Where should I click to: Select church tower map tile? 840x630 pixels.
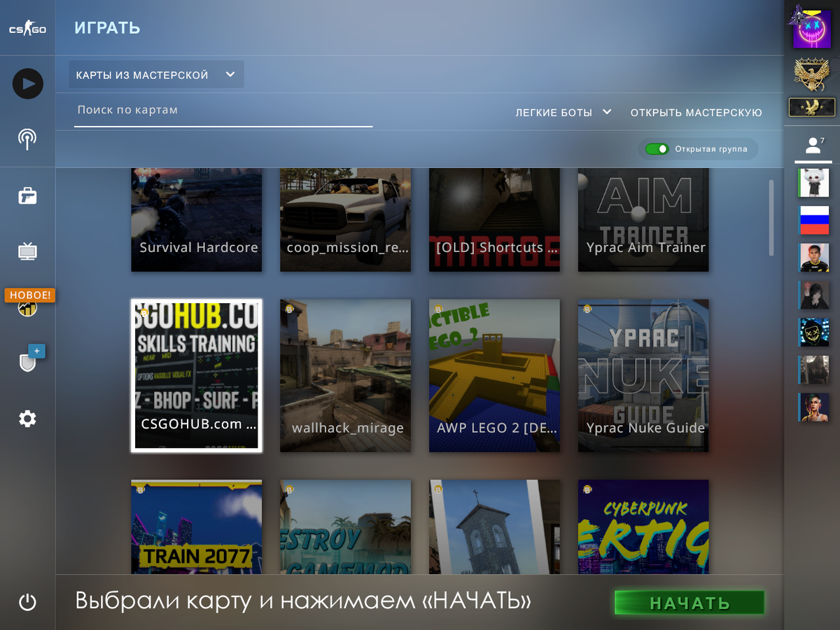click(x=495, y=527)
